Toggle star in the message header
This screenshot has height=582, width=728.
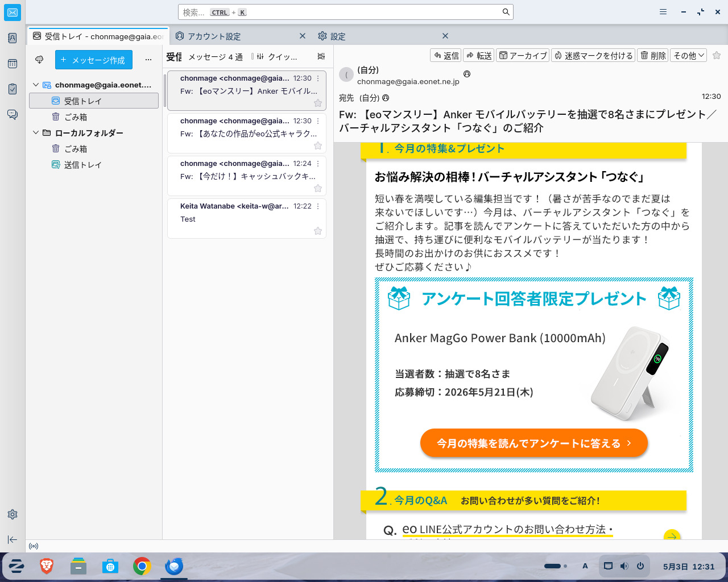tap(717, 55)
